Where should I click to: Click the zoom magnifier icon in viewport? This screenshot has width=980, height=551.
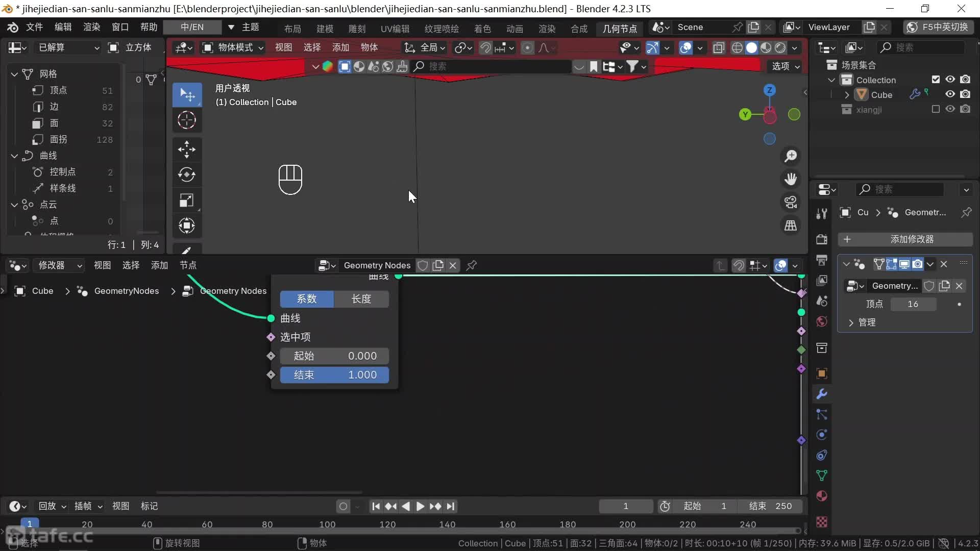click(x=791, y=156)
